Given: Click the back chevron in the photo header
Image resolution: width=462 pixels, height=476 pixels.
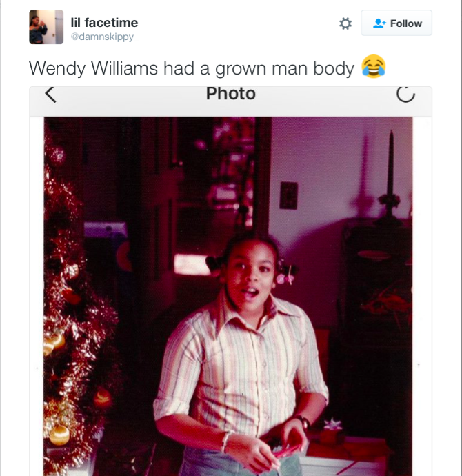Looking at the screenshot, I should coord(50,95).
